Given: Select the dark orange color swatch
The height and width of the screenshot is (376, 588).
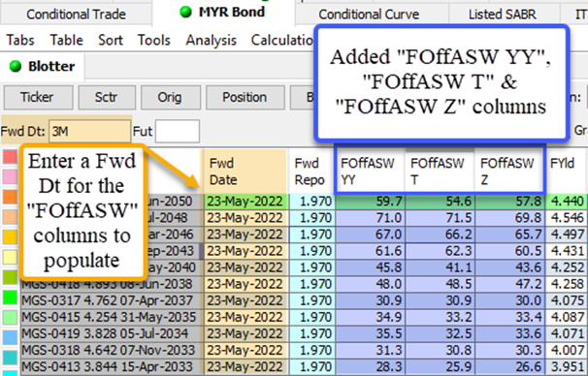Looking at the screenshot, I should 10,197.
